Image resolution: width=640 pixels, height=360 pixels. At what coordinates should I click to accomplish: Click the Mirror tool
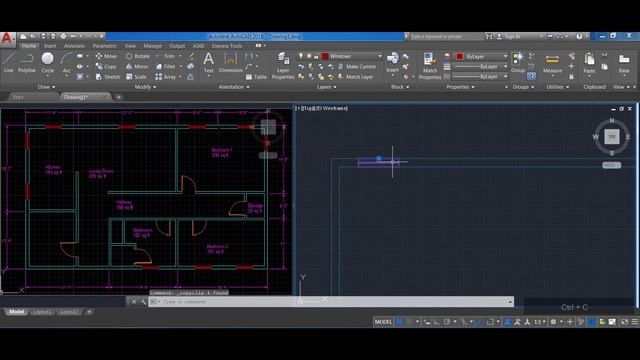tap(137, 66)
